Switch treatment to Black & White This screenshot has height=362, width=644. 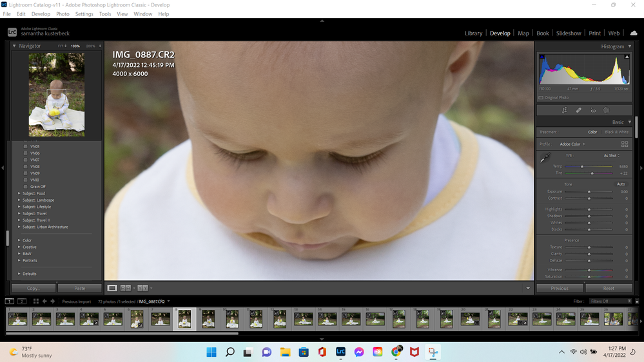(616, 132)
